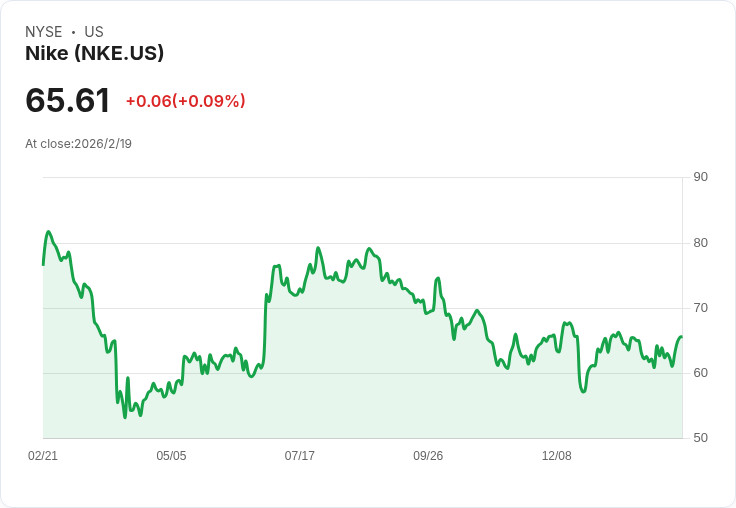The image size is (736, 508).
Task: Click the +0.06(+0.09%) price change
Action: pos(185,101)
